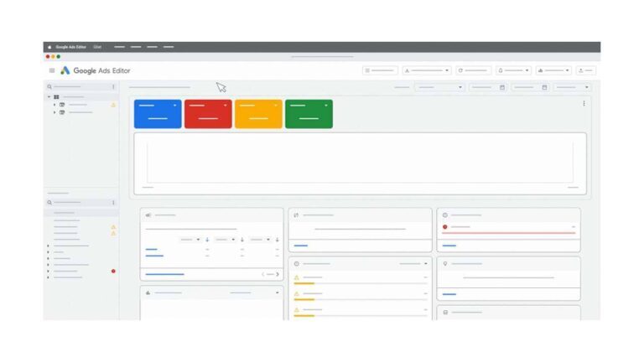Collapse the top account node in the tree
This screenshot has height=362, width=644.
49,96
